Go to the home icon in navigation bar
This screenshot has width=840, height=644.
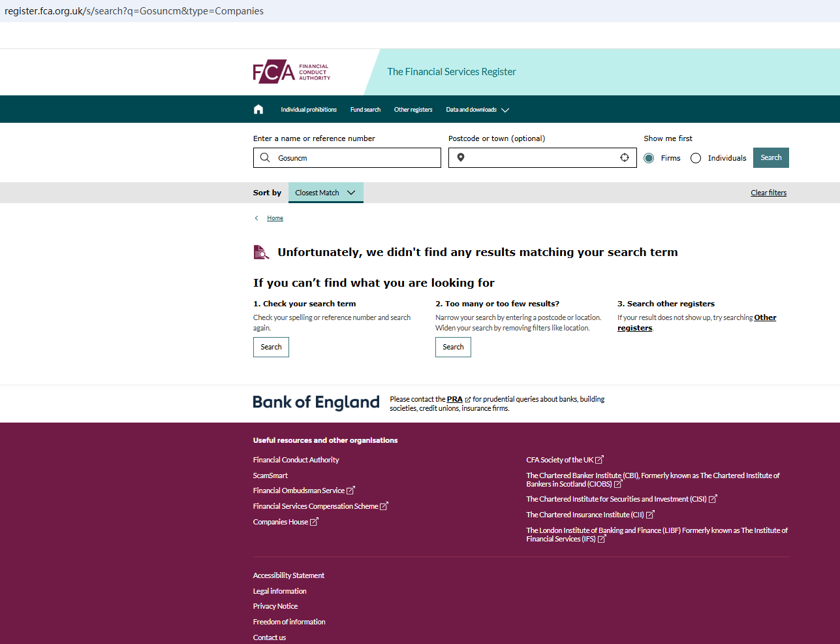click(x=258, y=109)
